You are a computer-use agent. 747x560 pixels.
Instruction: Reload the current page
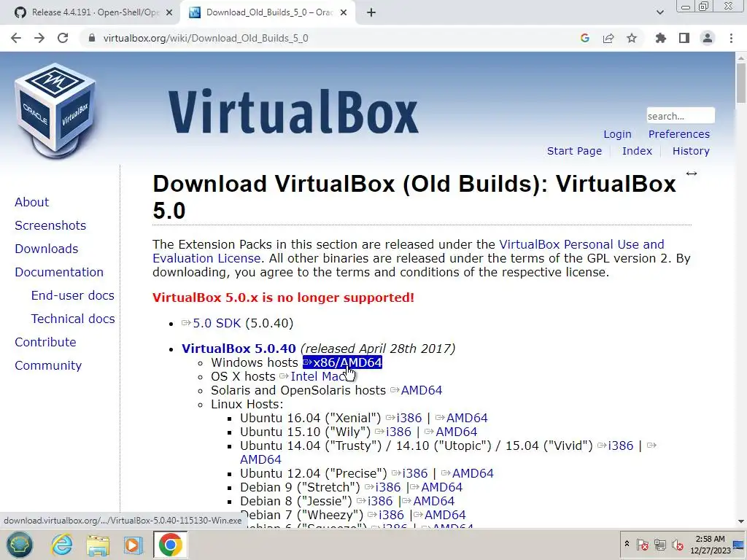[x=63, y=38]
